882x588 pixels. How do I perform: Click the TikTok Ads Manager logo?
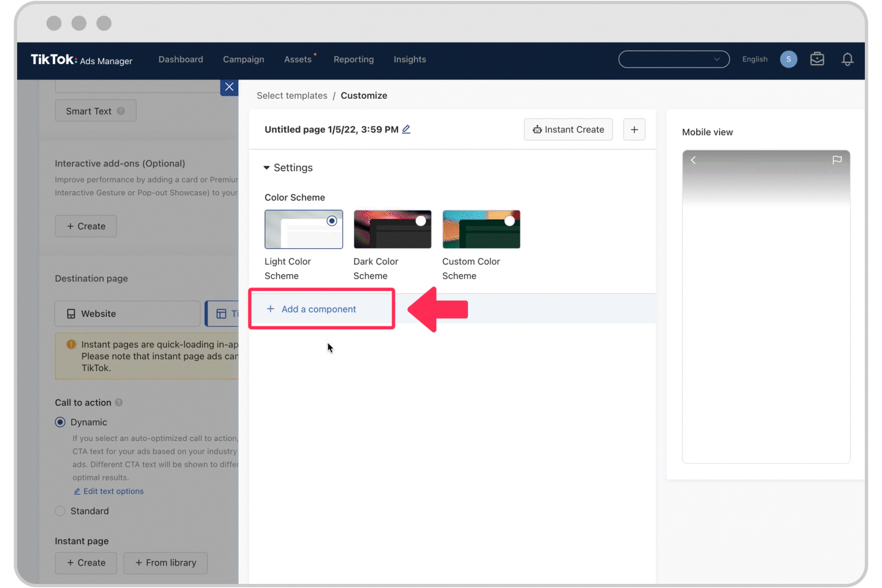tap(81, 60)
